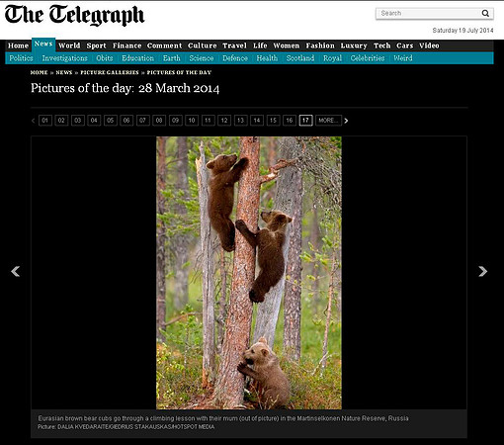
Task: Go to Health subsection
Action: click(267, 58)
